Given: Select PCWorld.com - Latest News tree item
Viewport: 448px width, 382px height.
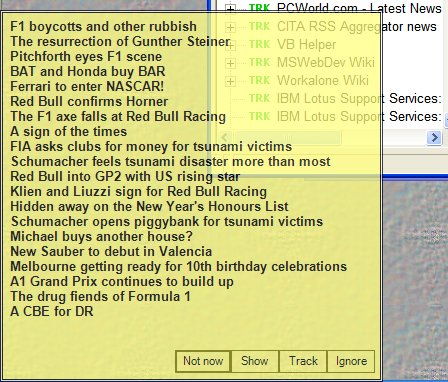Looking at the screenshot, I should click(x=359, y=8).
